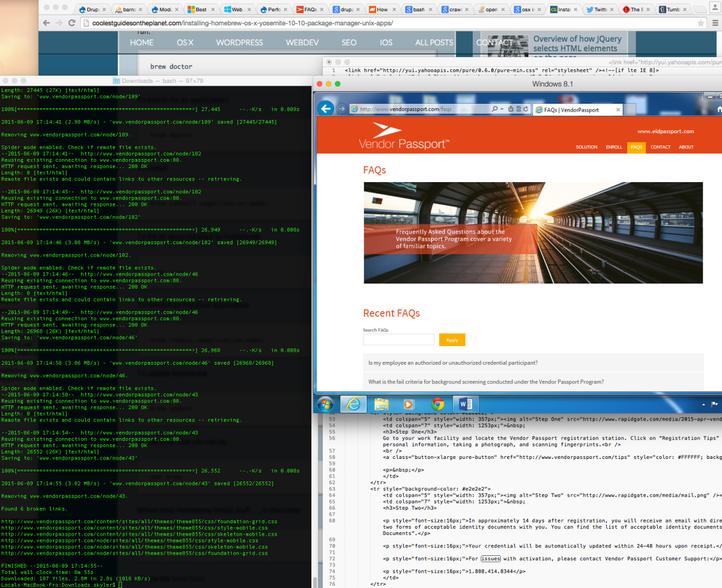Open OS X in the blog navigation
Screen dimensions: 722x588
pyautogui.click(x=185, y=42)
